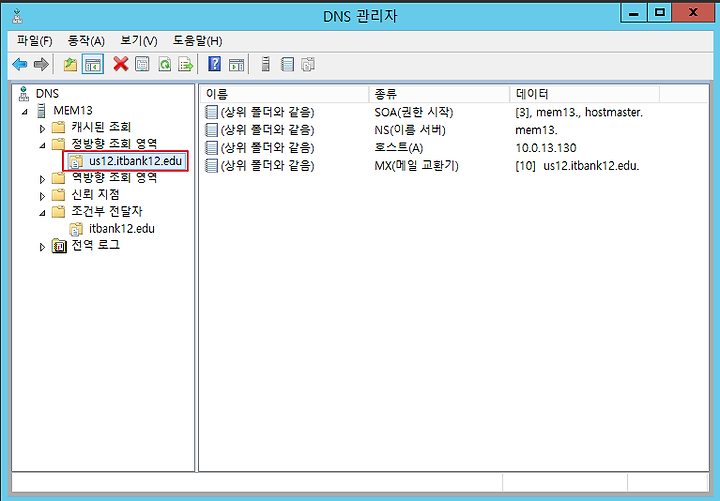Image resolution: width=720 pixels, height=501 pixels.
Task: Collapse the MEM13 server node
Action: coord(25,112)
